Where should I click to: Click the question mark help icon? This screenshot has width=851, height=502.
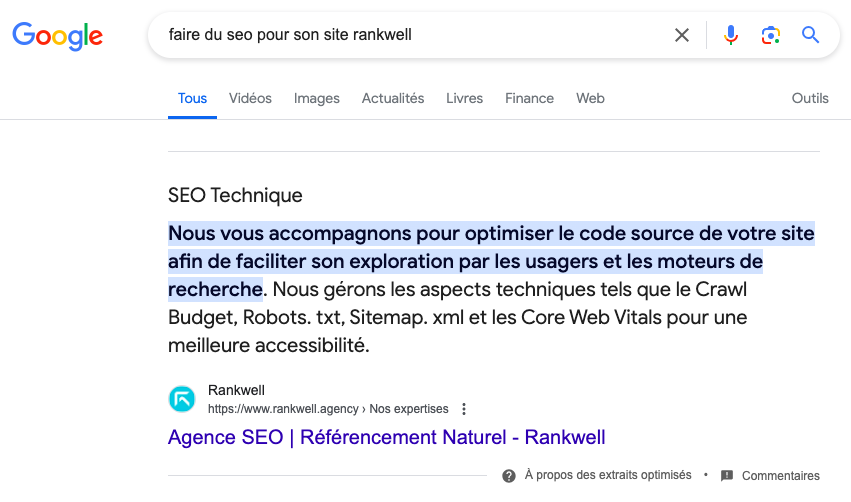coord(509,476)
